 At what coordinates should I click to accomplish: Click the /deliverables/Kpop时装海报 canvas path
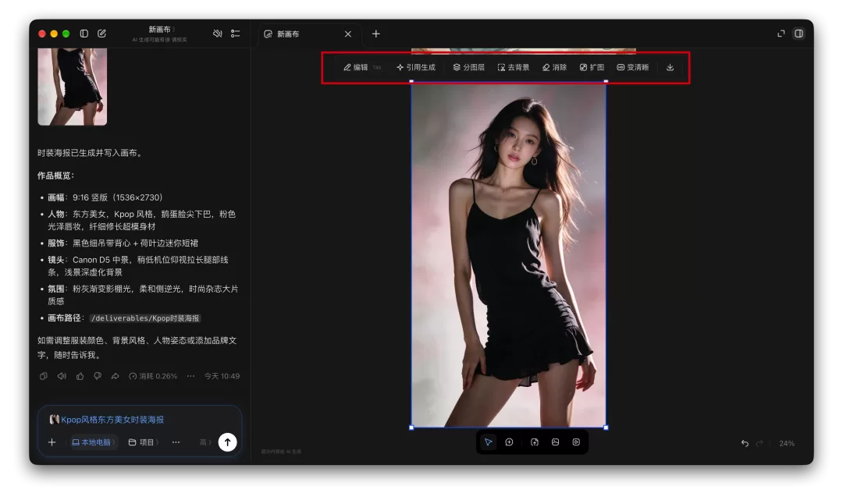(145, 318)
